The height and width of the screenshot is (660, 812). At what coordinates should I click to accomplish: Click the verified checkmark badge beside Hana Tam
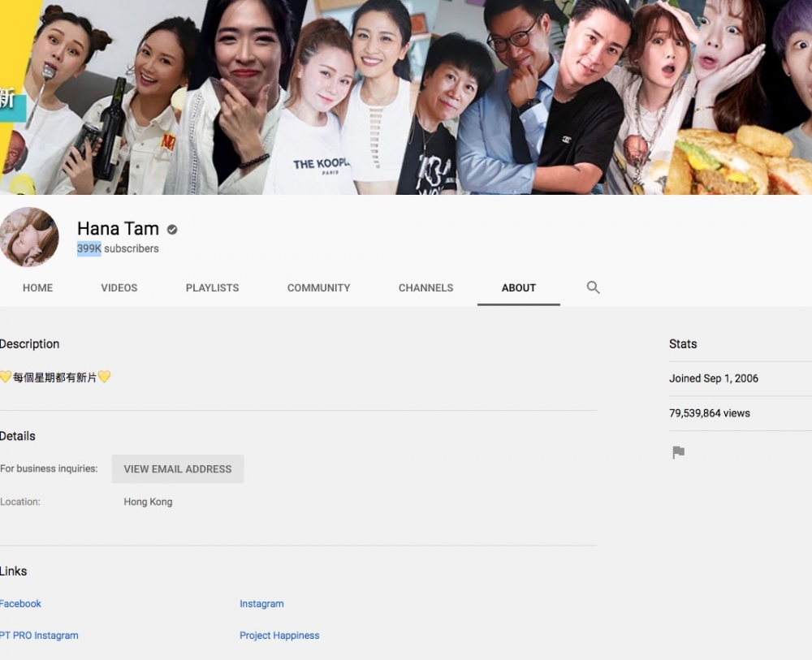click(x=172, y=230)
